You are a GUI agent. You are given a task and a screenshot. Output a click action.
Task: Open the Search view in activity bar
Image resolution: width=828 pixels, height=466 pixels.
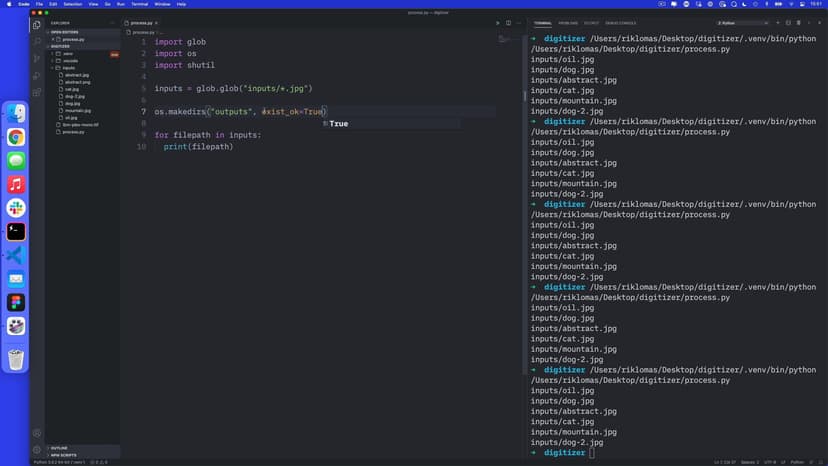click(37, 41)
